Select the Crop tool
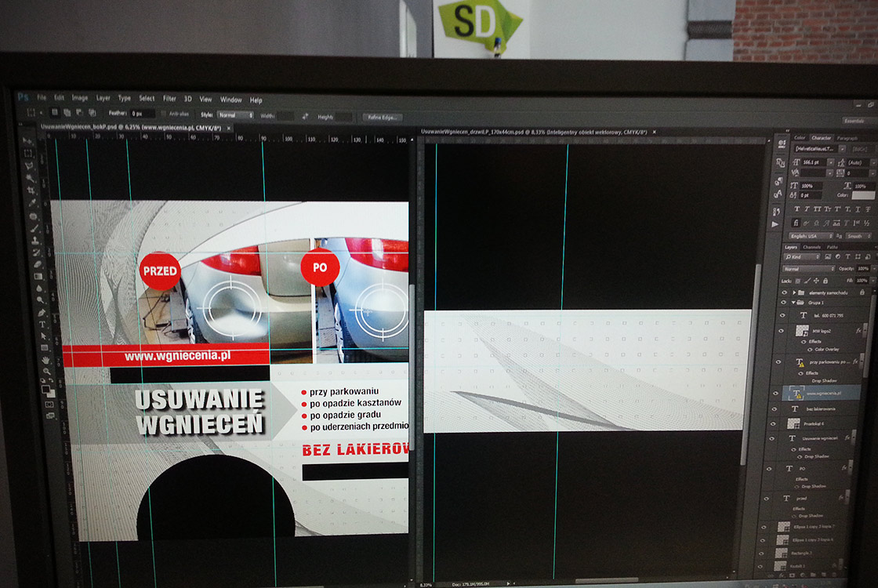 tap(31, 191)
